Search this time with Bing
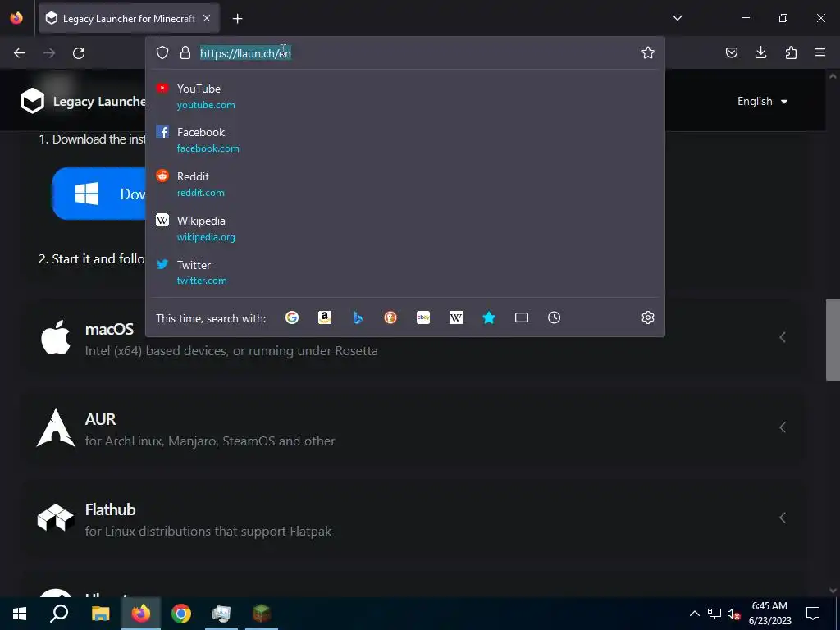840x630 pixels. click(x=358, y=317)
